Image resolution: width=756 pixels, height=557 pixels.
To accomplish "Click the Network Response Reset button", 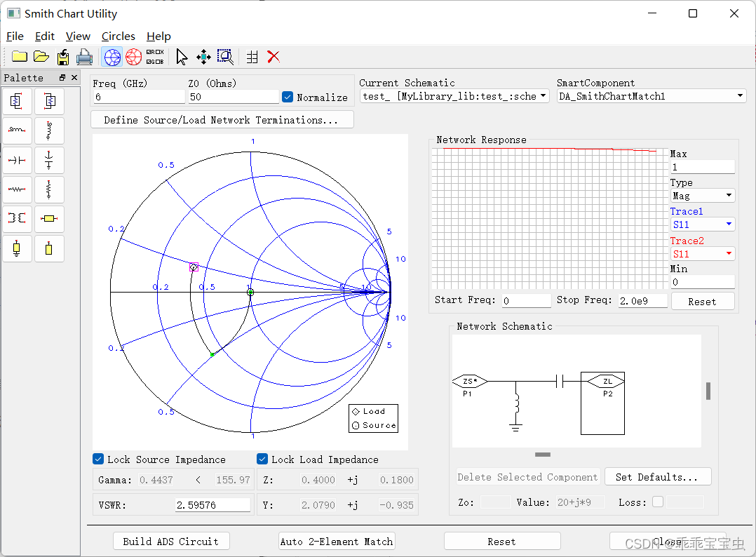I will pos(703,302).
